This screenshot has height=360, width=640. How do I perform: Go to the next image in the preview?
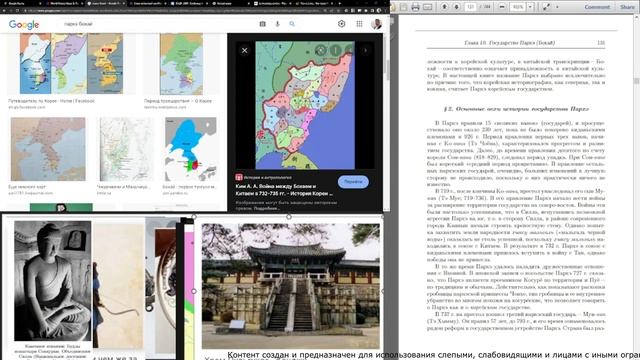click(365, 51)
